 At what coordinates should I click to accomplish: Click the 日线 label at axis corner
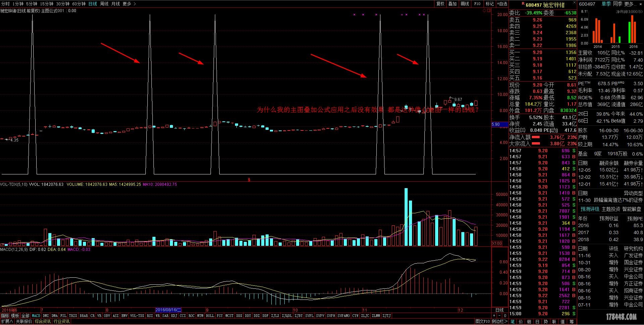500,310
